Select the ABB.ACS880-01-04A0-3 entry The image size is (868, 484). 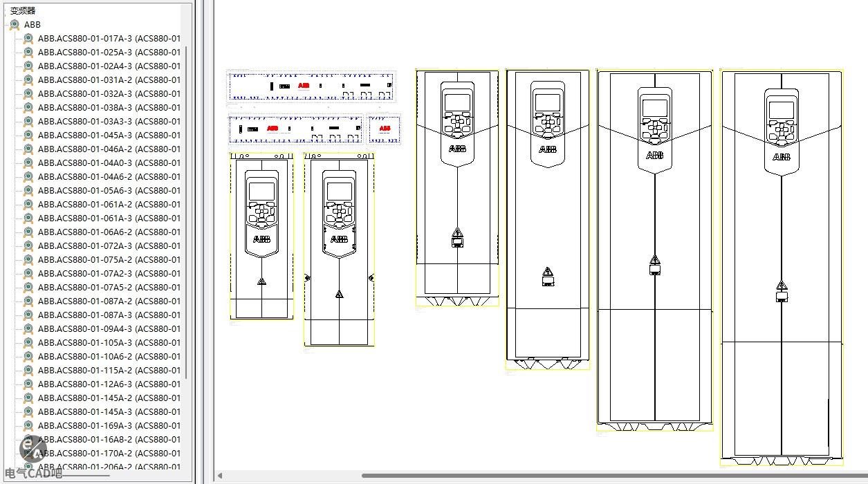pos(109,162)
